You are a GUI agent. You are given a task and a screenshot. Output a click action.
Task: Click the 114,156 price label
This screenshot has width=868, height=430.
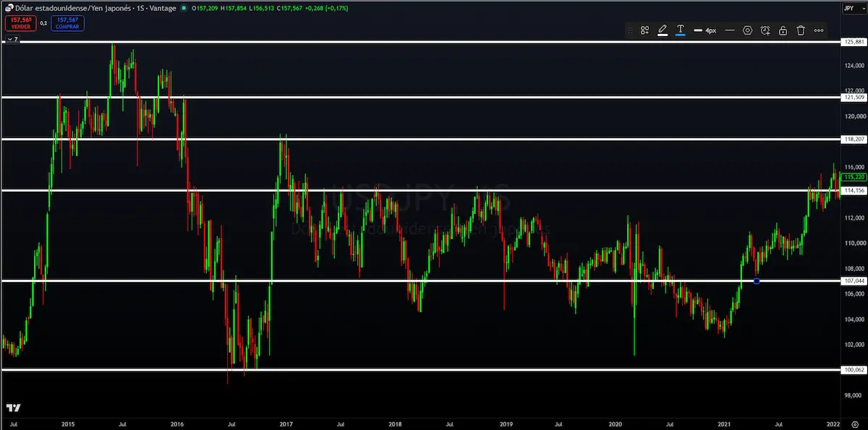pyautogui.click(x=854, y=190)
